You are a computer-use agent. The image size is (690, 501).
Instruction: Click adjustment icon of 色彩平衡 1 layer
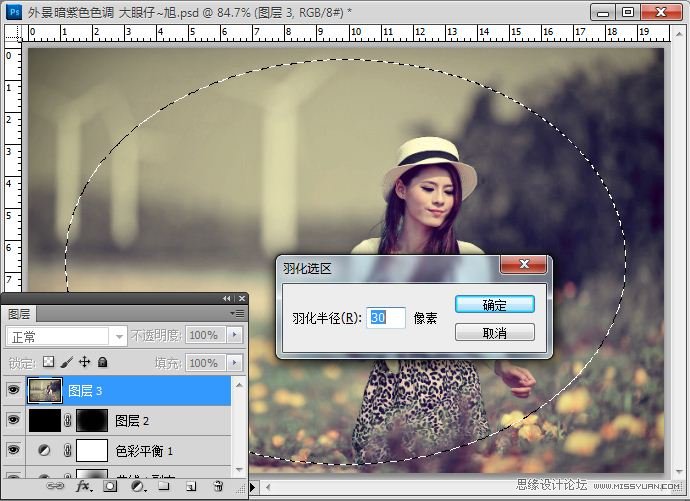coord(44,450)
